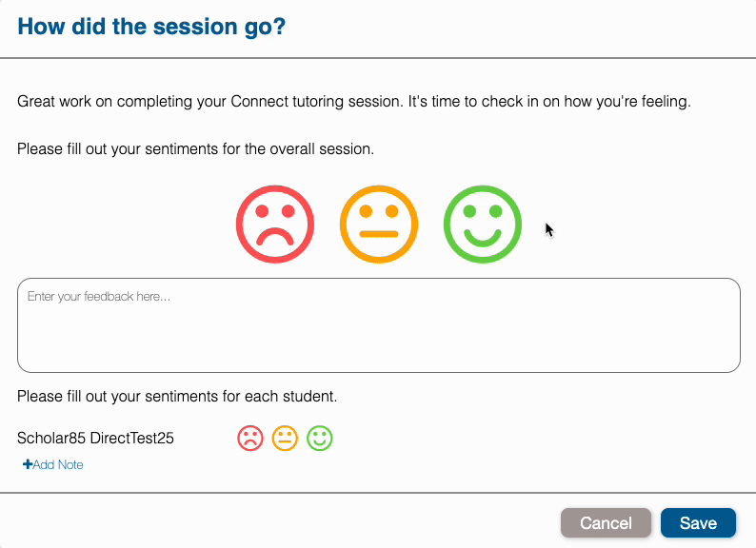Choose the large orange neutral face
Image resolution: width=756 pixels, height=548 pixels.
[x=379, y=225]
